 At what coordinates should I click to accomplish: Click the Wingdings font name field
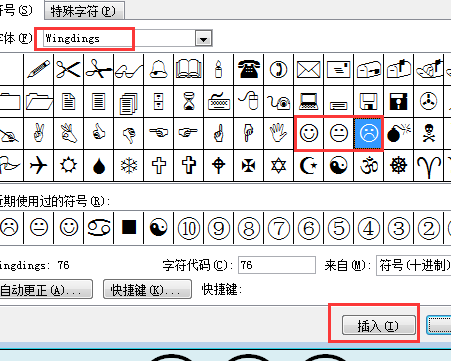coord(119,39)
